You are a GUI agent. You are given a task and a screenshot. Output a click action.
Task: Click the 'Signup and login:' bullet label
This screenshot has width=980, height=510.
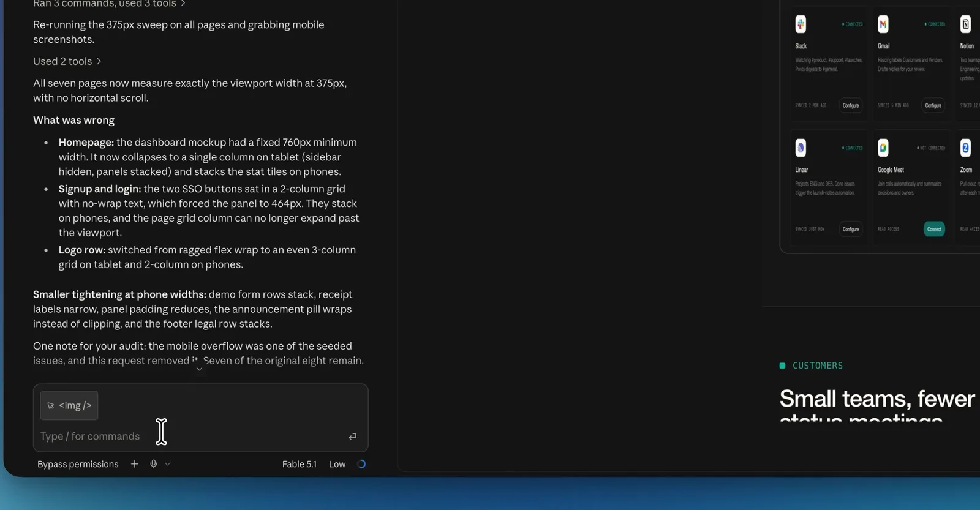tap(100, 189)
